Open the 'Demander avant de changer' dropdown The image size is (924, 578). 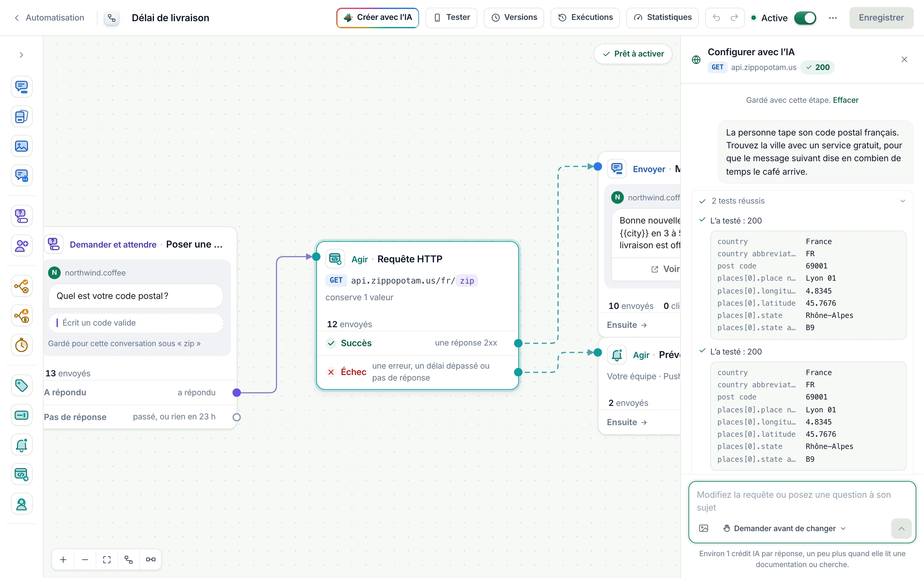(785, 528)
